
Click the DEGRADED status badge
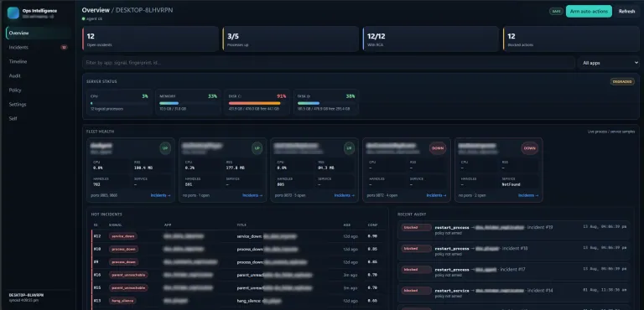[622, 82]
